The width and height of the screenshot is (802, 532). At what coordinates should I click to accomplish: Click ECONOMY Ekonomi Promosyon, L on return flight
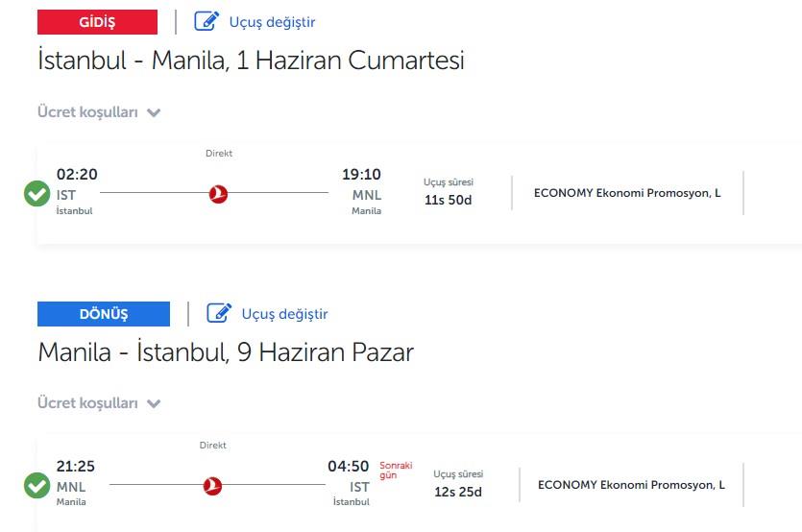631,484
